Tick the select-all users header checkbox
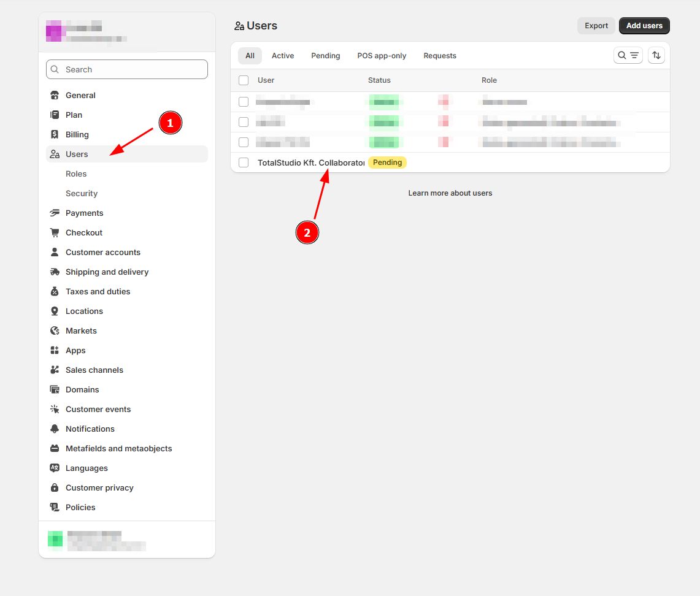Image resolution: width=700 pixels, height=596 pixels. point(244,80)
